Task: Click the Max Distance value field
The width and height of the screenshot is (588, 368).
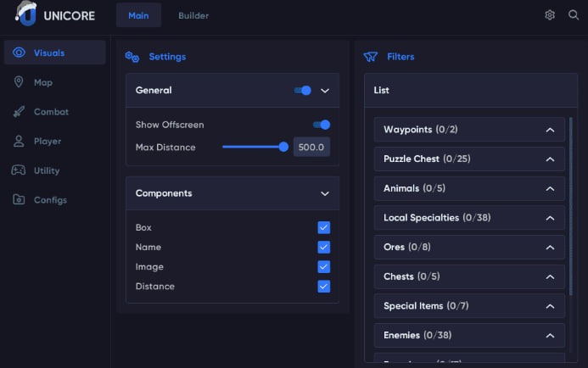Action: [311, 148]
